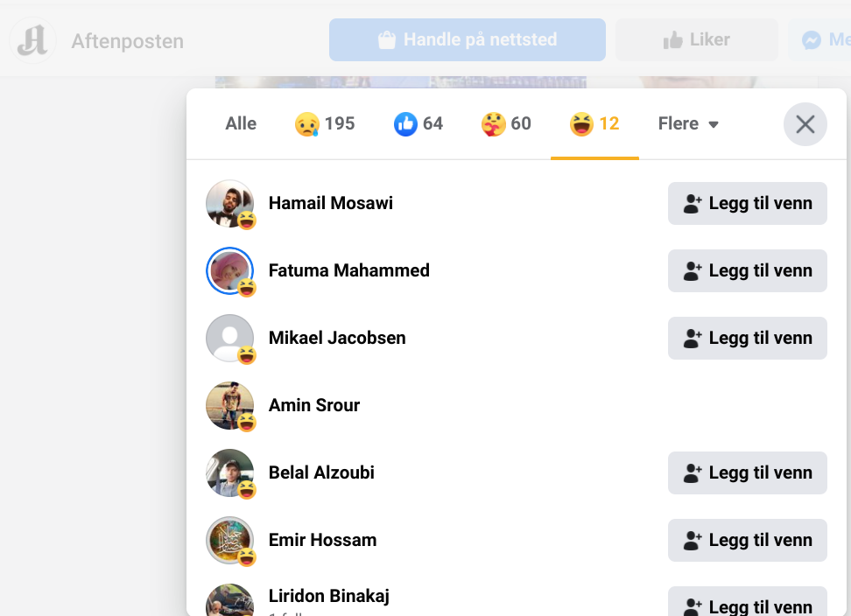Open the Aftenposten page logo
The image size is (851, 616).
(x=32, y=40)
